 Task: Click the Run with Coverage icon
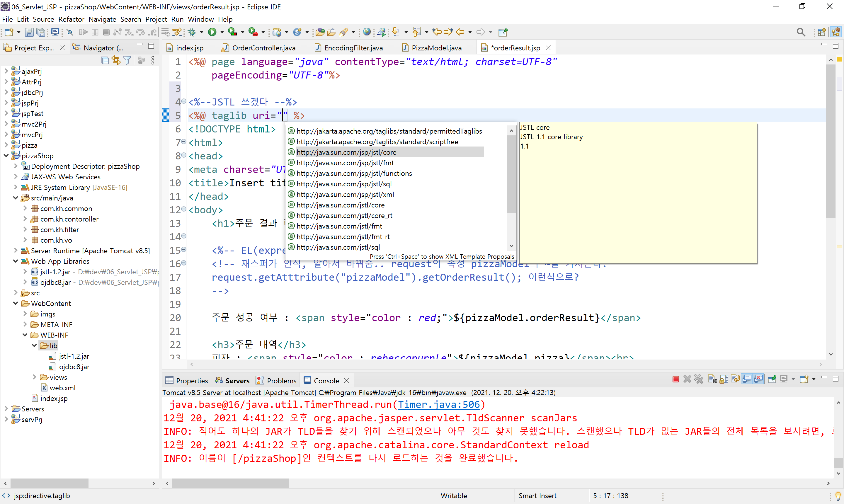tap(232, 32)
